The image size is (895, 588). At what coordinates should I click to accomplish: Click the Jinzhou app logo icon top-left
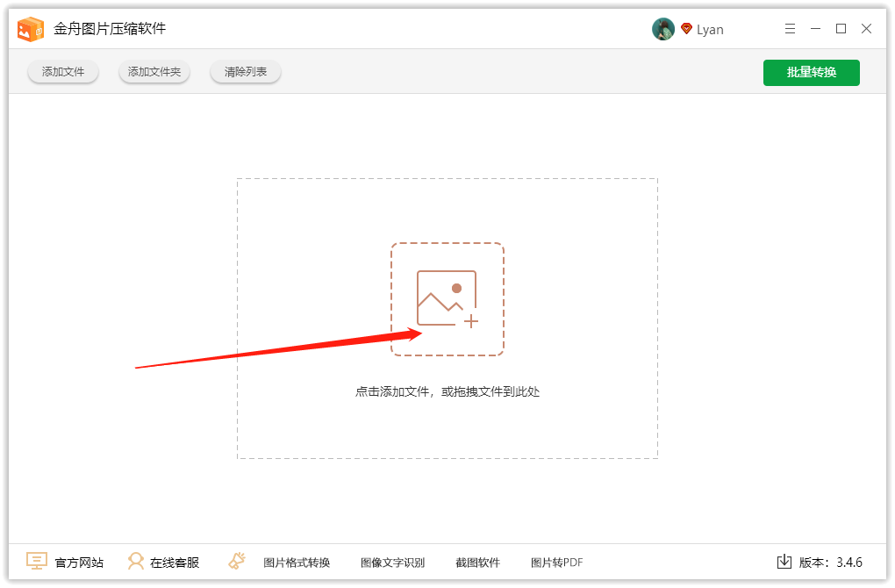31,28
